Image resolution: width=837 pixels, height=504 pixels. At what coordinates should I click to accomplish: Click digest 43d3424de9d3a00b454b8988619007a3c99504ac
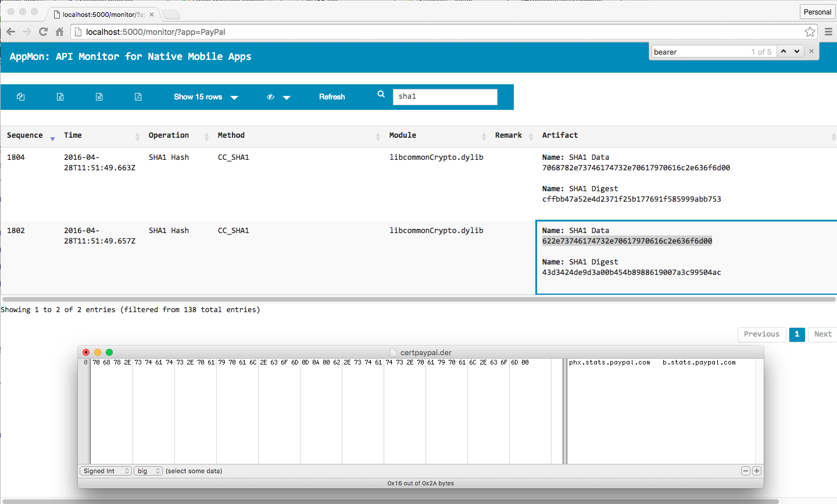coord(631,273)
